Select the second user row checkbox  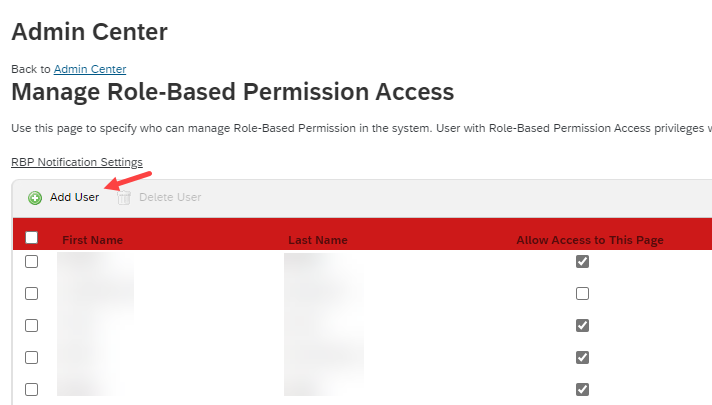pos(31,294)
